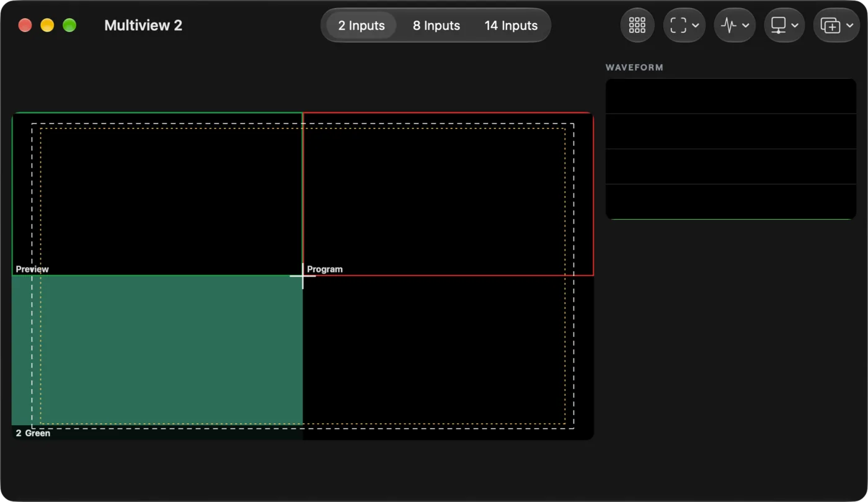The width and height of the screenshot is (868, 502).
Task: Click the display monitor icon
Action: click(x=778, y=25)
